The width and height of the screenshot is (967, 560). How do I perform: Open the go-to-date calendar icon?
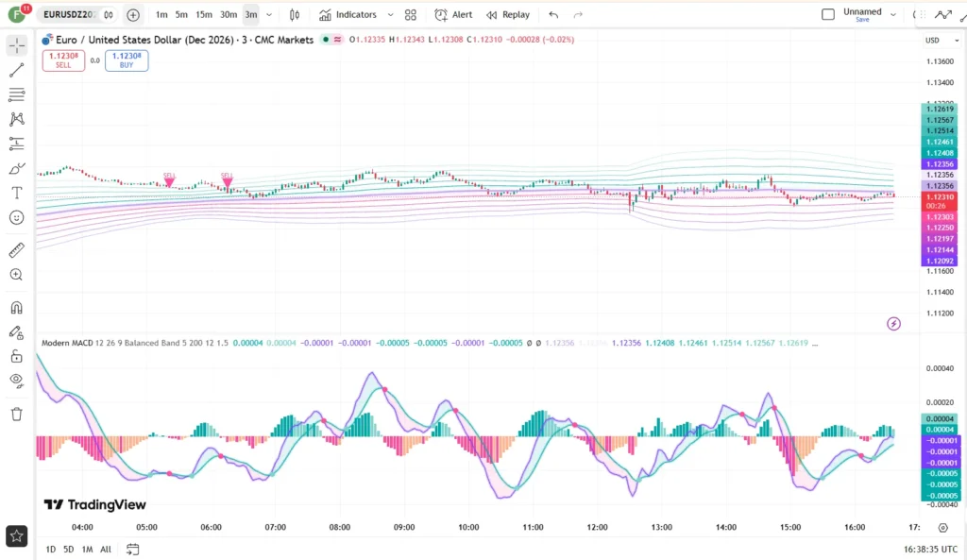(x=132, y=549)
